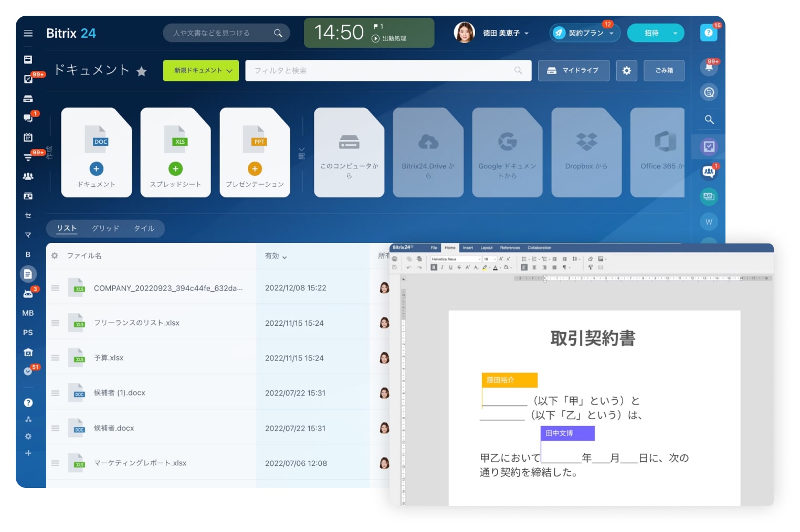Open the Layout tab in editor

[487, 248]
